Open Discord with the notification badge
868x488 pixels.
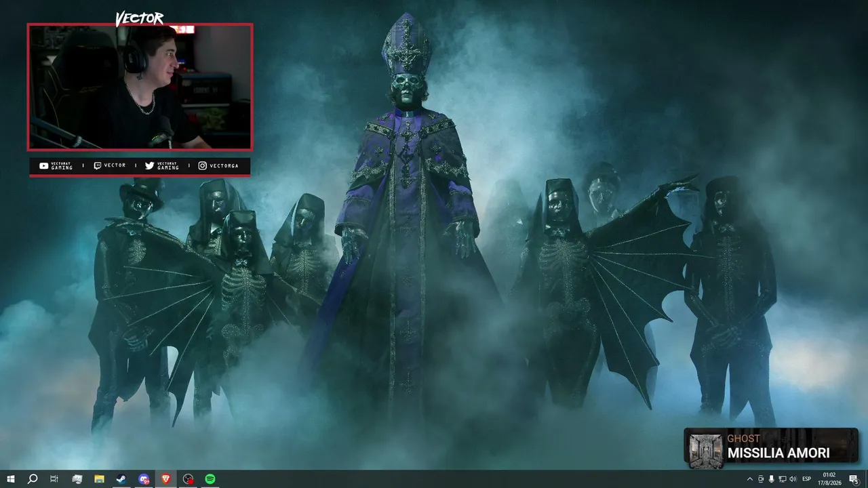coord(144,479)
